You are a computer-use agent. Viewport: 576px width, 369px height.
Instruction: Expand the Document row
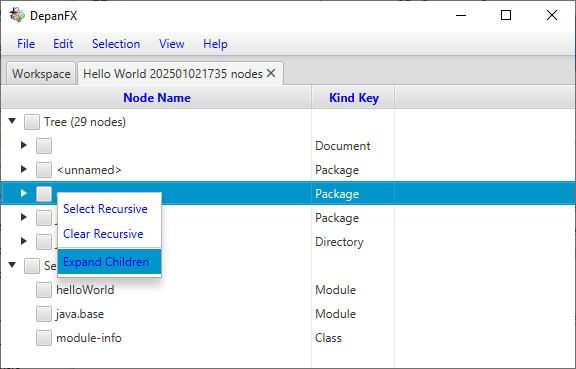24,145
